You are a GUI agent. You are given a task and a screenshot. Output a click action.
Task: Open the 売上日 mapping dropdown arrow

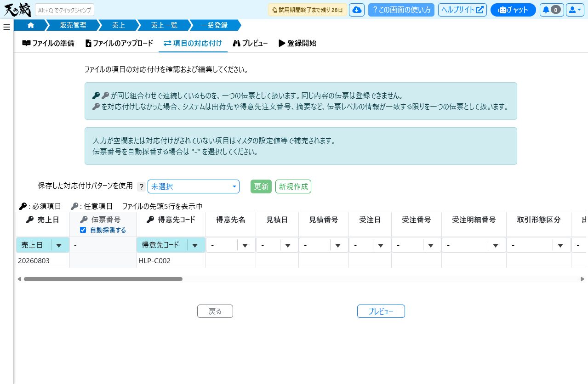click(59, 245)
